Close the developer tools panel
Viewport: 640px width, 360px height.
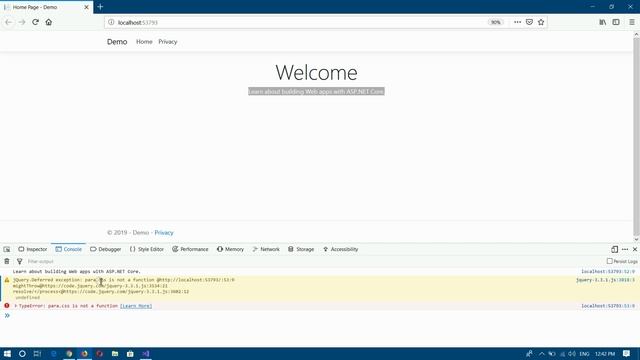(635, 249)
